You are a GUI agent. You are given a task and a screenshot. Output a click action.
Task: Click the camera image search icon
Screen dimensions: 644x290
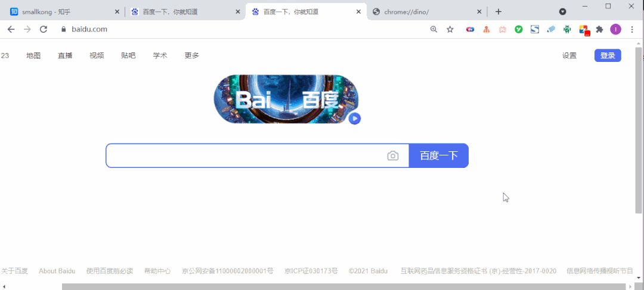click(x=392, y=155)
